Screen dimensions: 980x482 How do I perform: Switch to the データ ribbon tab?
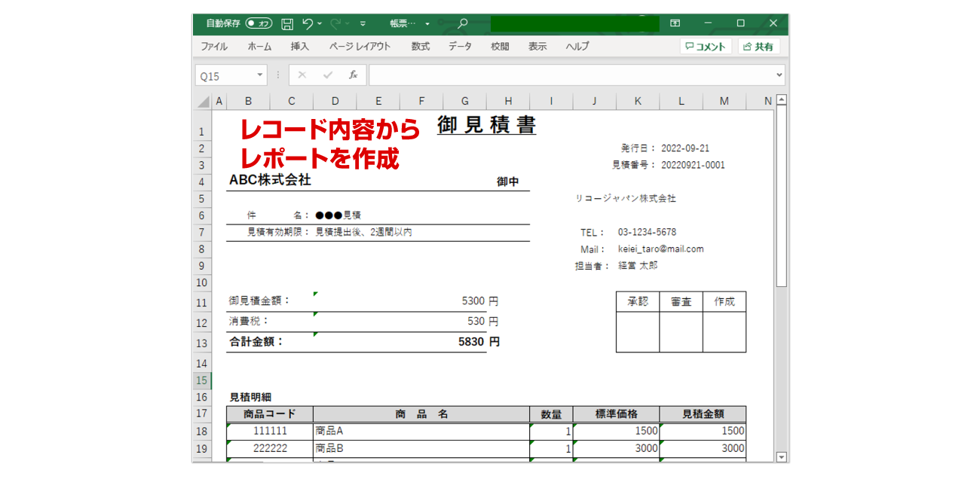(460, 46)
